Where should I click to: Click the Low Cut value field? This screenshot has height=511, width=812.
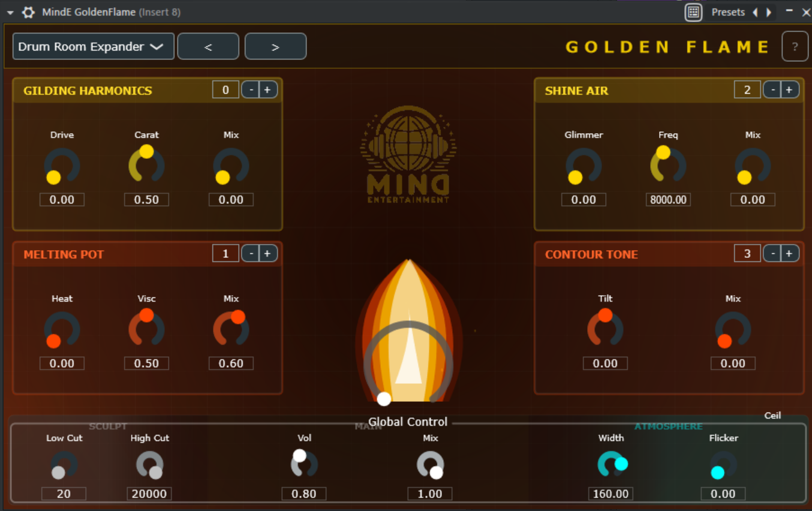[64, 494]
